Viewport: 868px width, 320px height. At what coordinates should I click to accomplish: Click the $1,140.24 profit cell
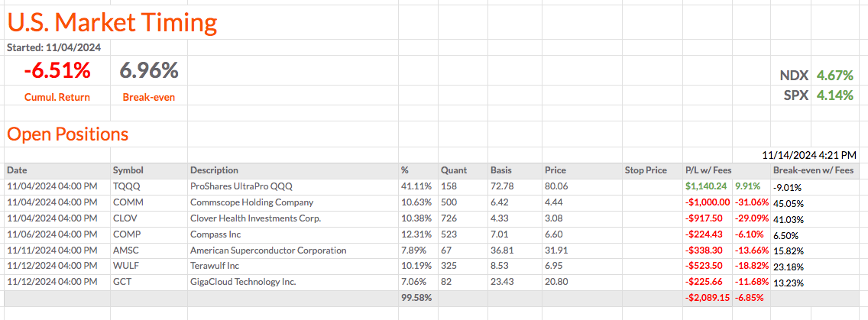click(706, 186)
